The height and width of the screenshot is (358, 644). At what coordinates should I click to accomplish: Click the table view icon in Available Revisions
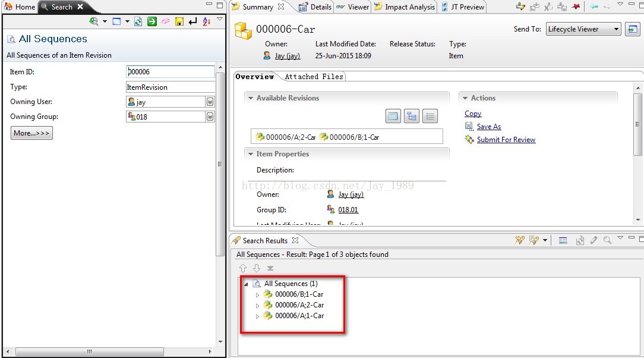click(x=393, y=117)
